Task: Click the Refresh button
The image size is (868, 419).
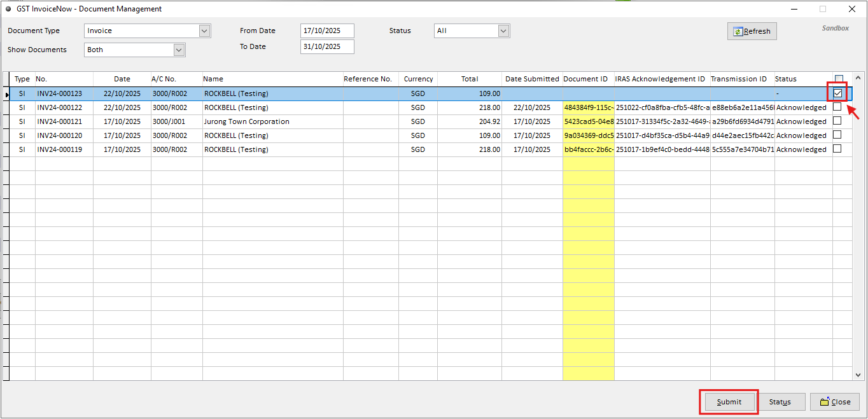Action: (752, 31)
